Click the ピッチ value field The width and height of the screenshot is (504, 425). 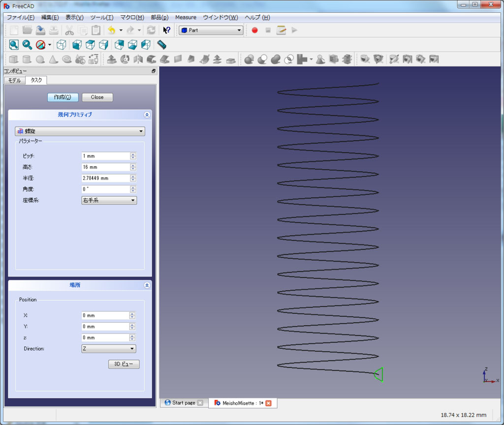[x=106, y=156]
